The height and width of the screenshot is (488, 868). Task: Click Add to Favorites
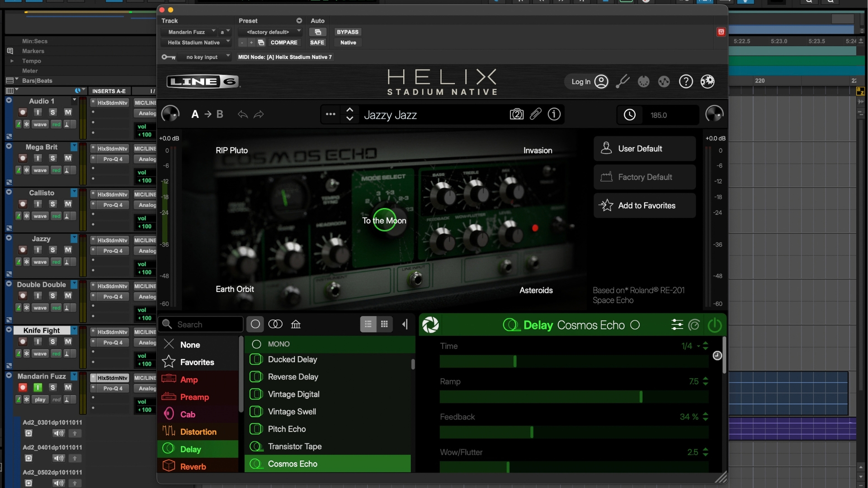click(x=644, y=206)
